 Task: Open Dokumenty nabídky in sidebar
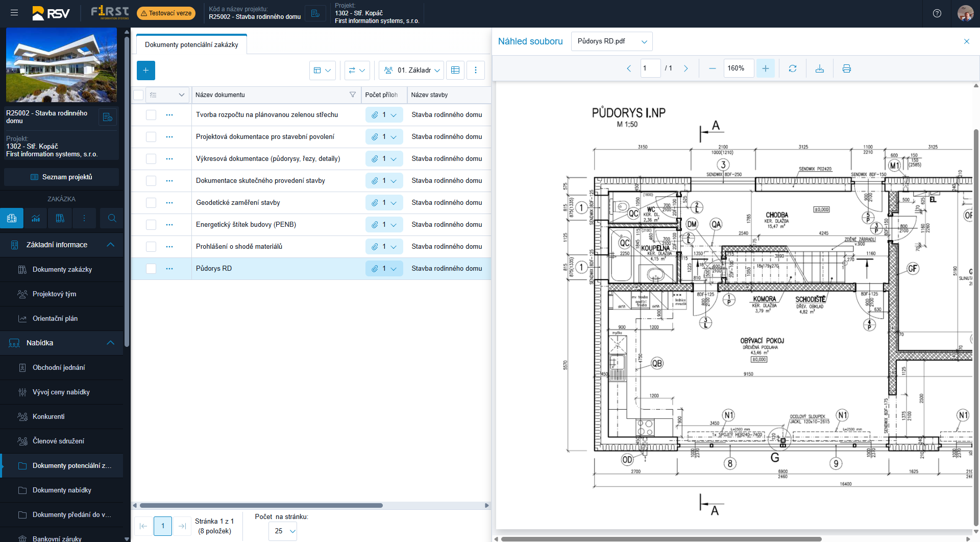pos(62,490)
